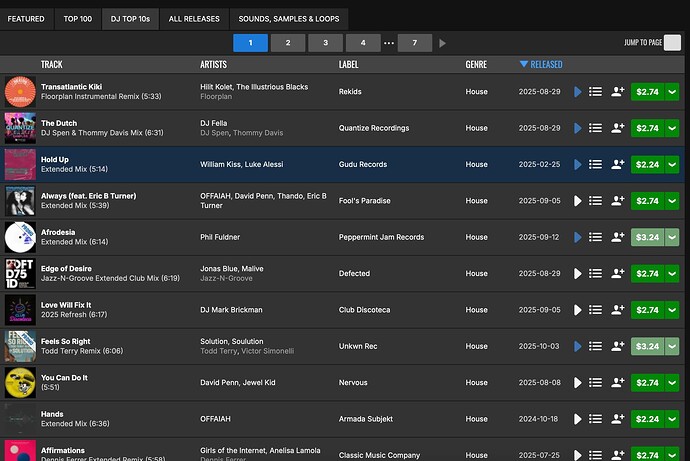This screenshot has width=690, height=461.
Task: Expand buy options for Hands track
Action: 672,419
